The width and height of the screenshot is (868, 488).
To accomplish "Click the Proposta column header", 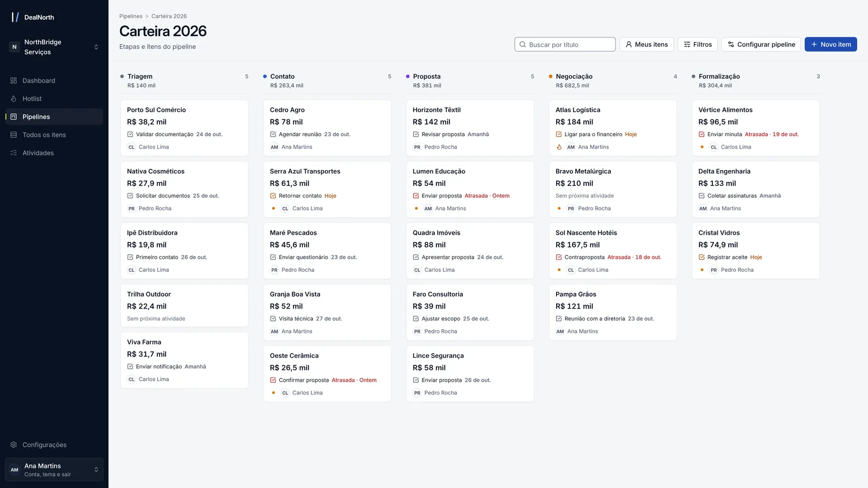I will [470, 80].
